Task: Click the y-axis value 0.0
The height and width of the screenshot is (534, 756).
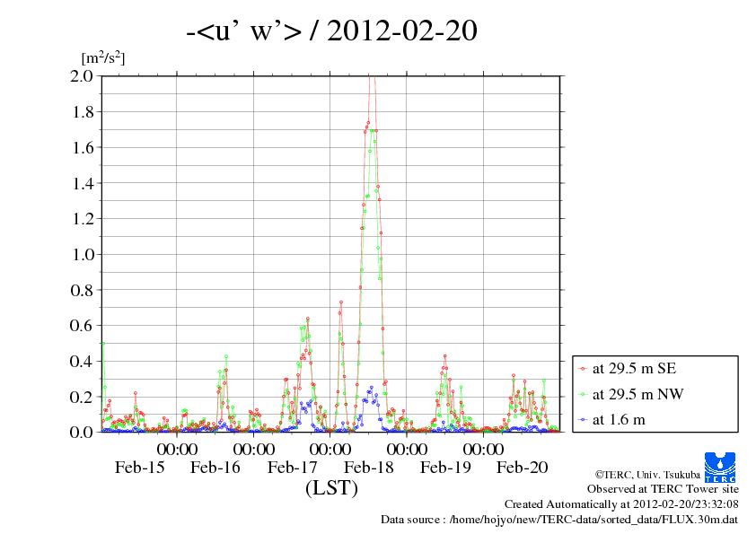Action: pyautogui.click(x=82, y=432)
